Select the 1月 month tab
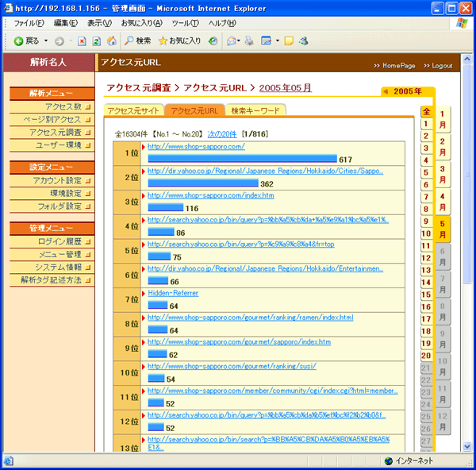476x470 pixels. click(x=443, y=119)
